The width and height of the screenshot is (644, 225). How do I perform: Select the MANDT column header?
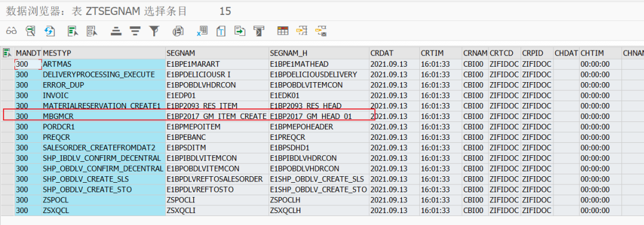tap(28, 54)
